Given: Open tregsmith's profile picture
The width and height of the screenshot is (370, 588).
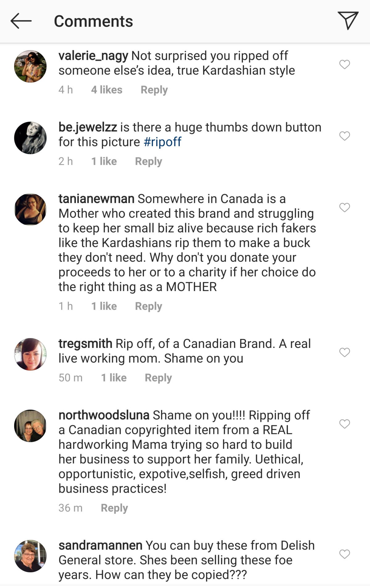Looking at the screenshot, I should (30, 354).
